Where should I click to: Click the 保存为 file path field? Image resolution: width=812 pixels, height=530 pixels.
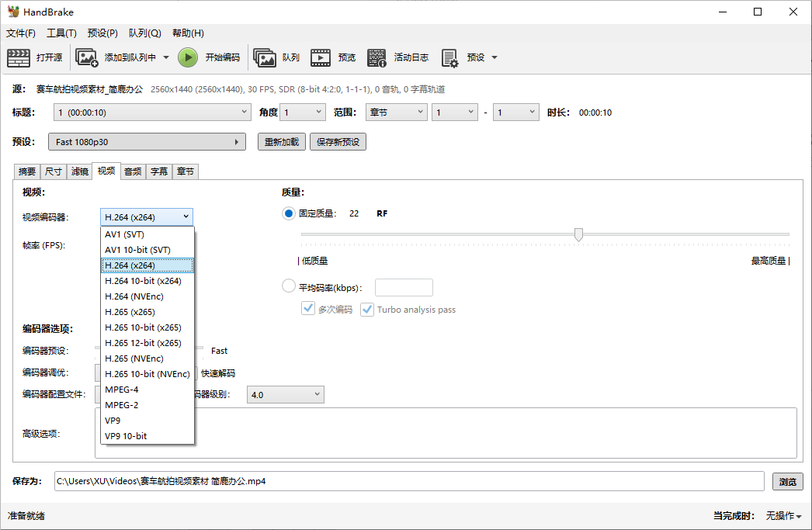pyautogui.click(x=408, y=481)
